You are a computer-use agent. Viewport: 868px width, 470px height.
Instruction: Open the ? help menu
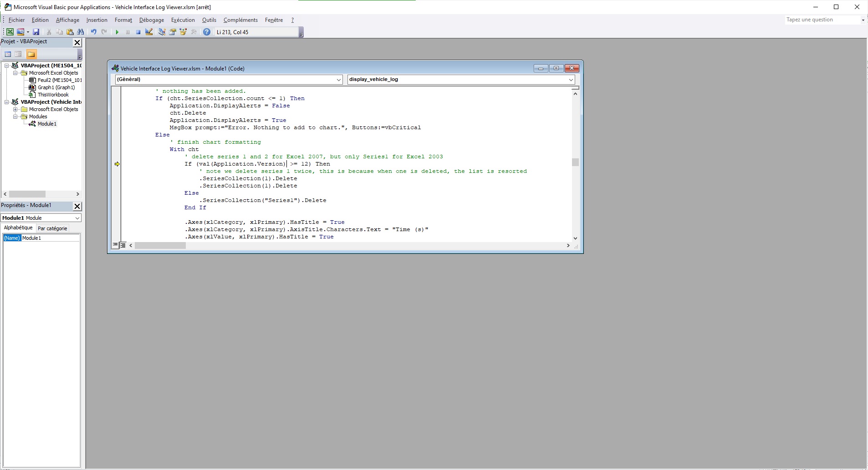[x=293, y=20]
